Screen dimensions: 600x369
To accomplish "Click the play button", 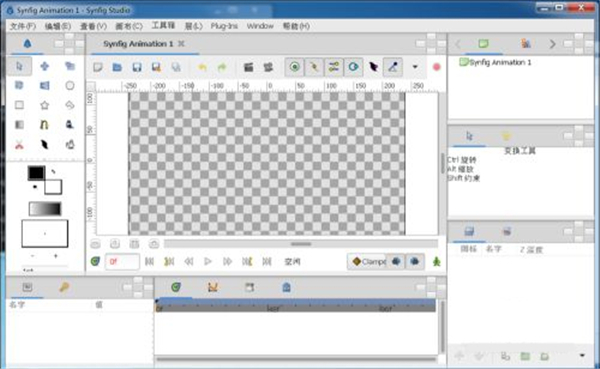I will [x=208, y=261].
